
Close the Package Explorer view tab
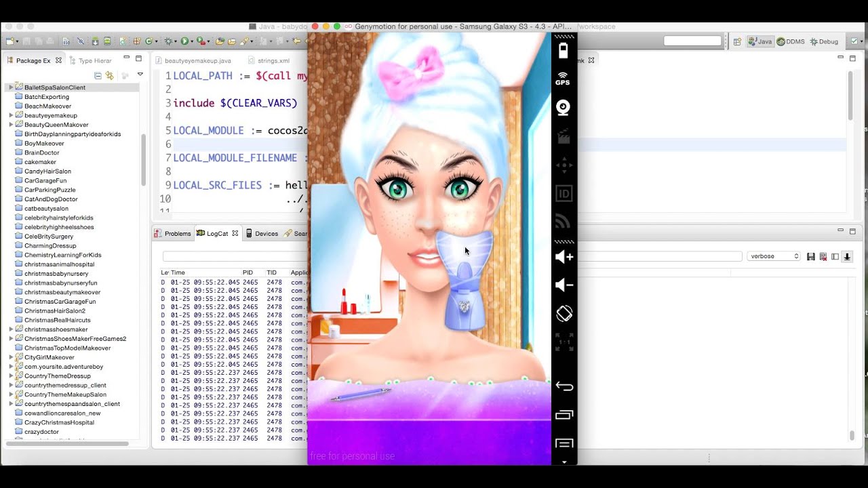click(x=58, y=60)
